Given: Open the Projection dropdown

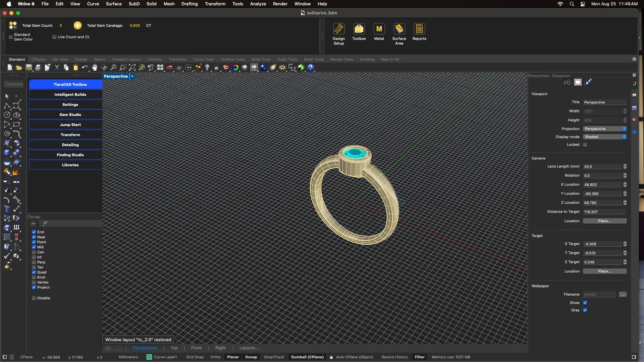Looking at the screenshot, I should click(604, 128).
